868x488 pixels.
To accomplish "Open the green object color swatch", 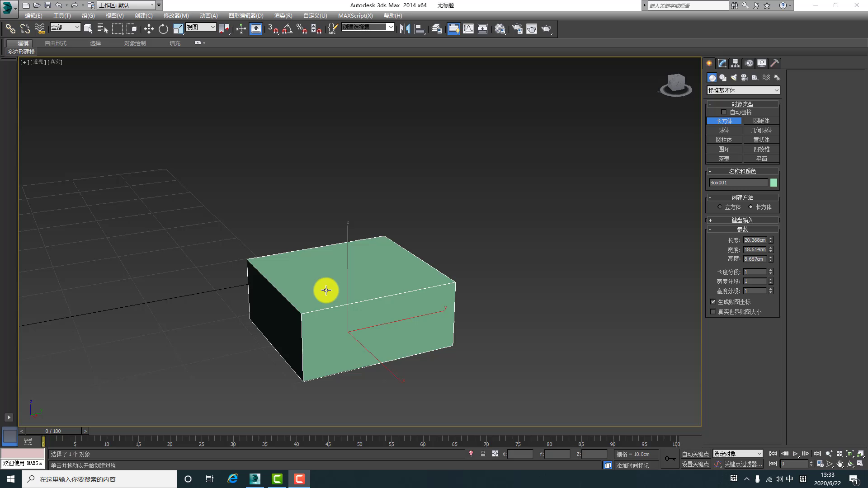I will click(774, 183).
